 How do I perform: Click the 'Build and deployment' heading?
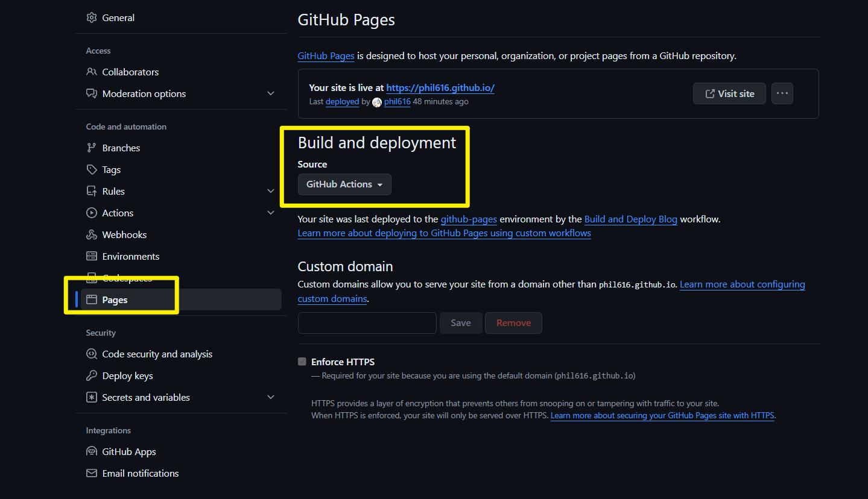(377, 143)
